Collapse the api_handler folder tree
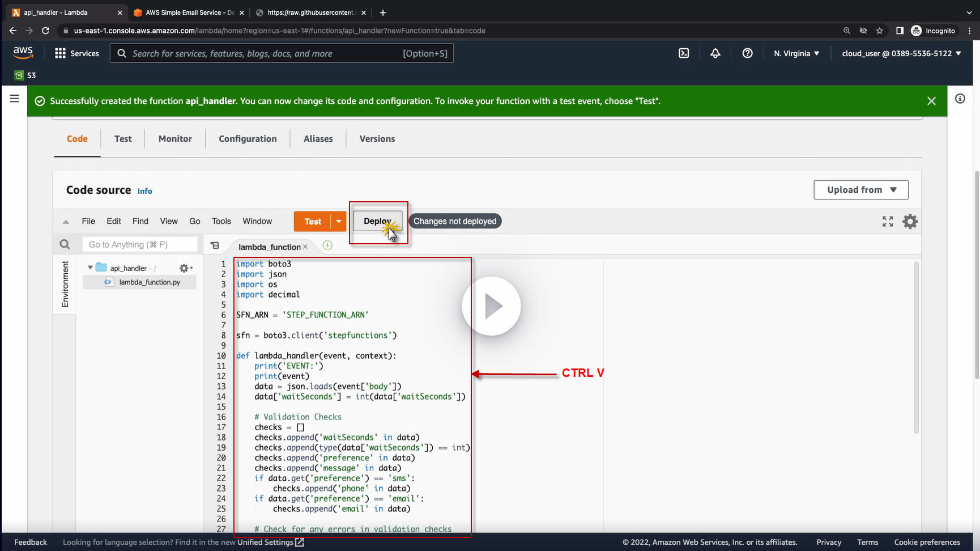 pos(90,268)
